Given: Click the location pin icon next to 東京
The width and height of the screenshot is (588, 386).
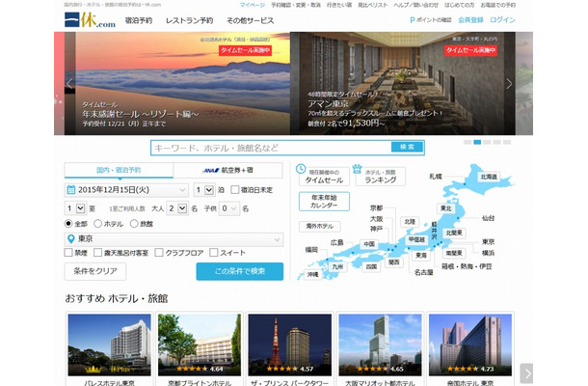Looking at the screenshot, I should [x=71, y=238].
